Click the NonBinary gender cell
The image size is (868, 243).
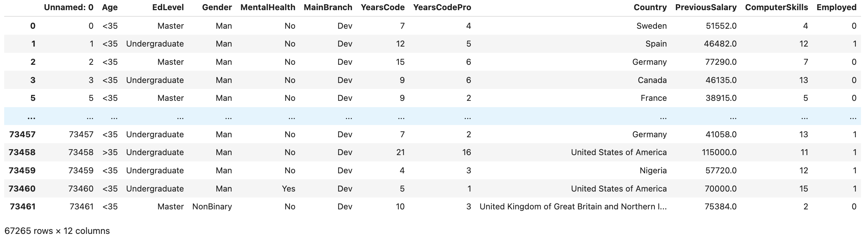click(212, 207)
